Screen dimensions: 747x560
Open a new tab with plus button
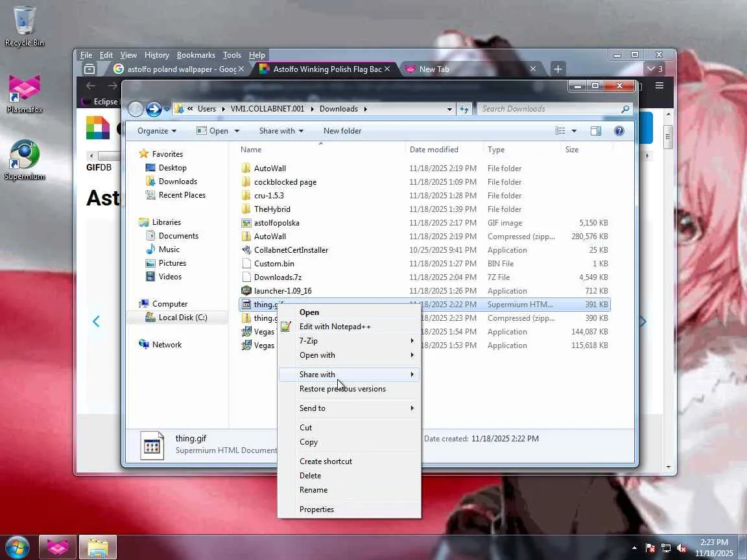558,69
